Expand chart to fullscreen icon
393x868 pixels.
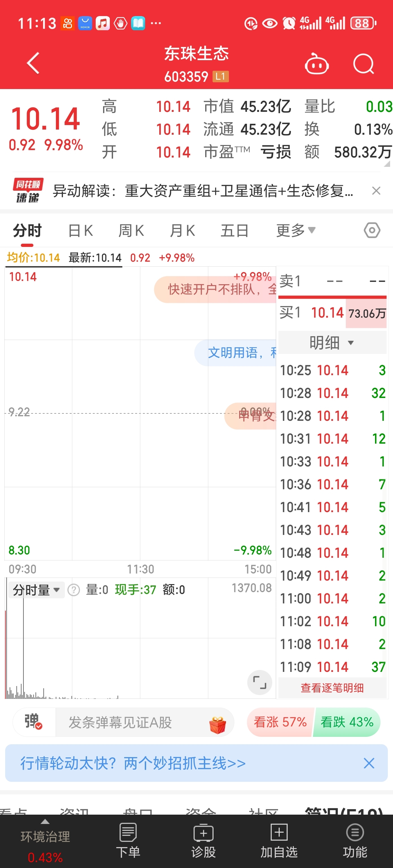[x=259, y=682]
